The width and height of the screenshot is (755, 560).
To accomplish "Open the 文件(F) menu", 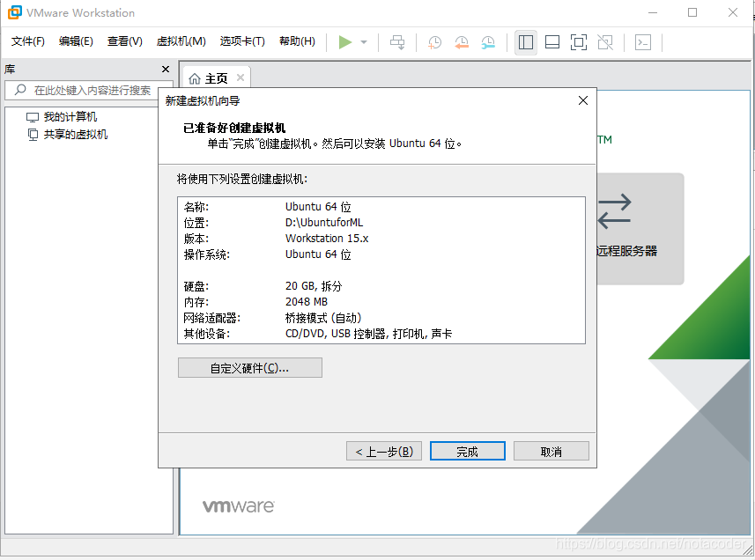I will pos(28,41).
